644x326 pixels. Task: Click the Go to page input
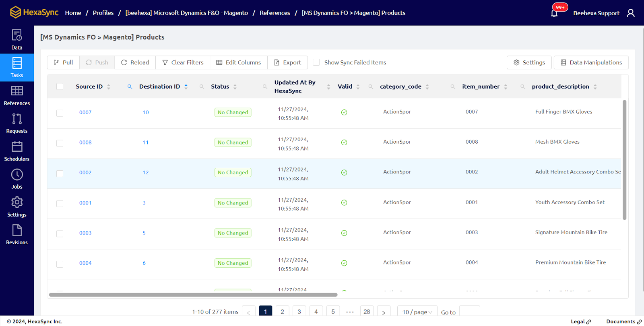click(x=470, y=312)
